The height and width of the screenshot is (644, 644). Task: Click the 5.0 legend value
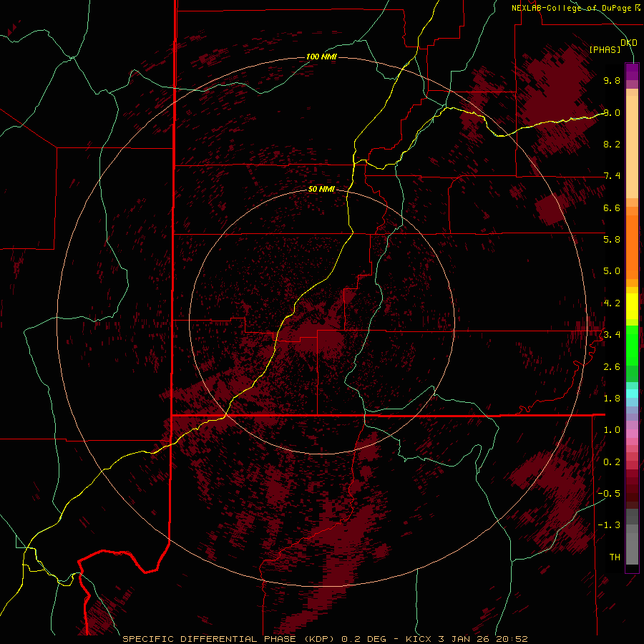tap(612, 271)
